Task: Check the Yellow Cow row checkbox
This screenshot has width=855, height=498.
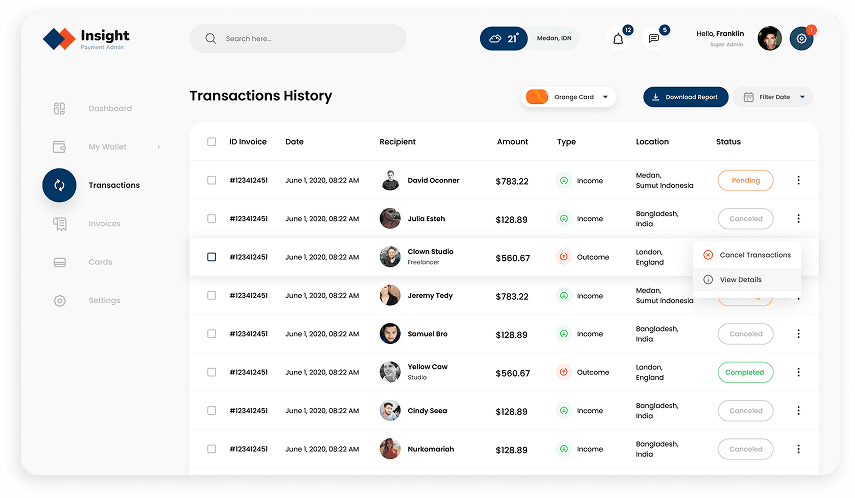Action: 212,373
